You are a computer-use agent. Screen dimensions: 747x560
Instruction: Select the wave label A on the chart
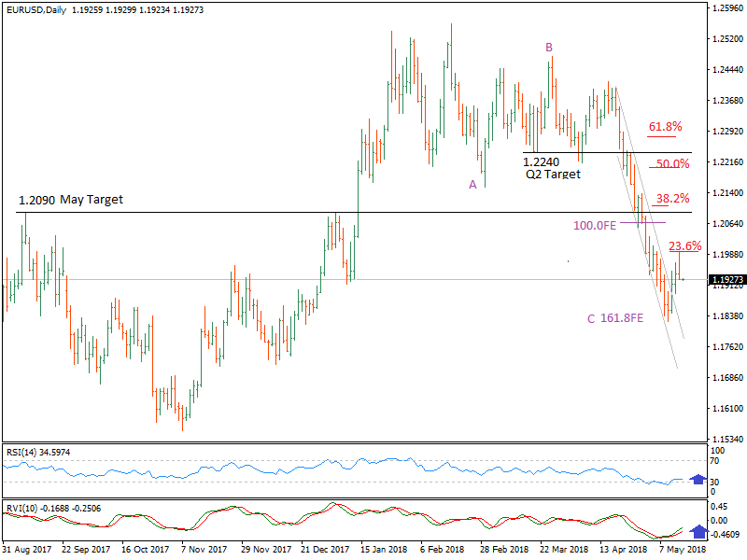[473, 185]
